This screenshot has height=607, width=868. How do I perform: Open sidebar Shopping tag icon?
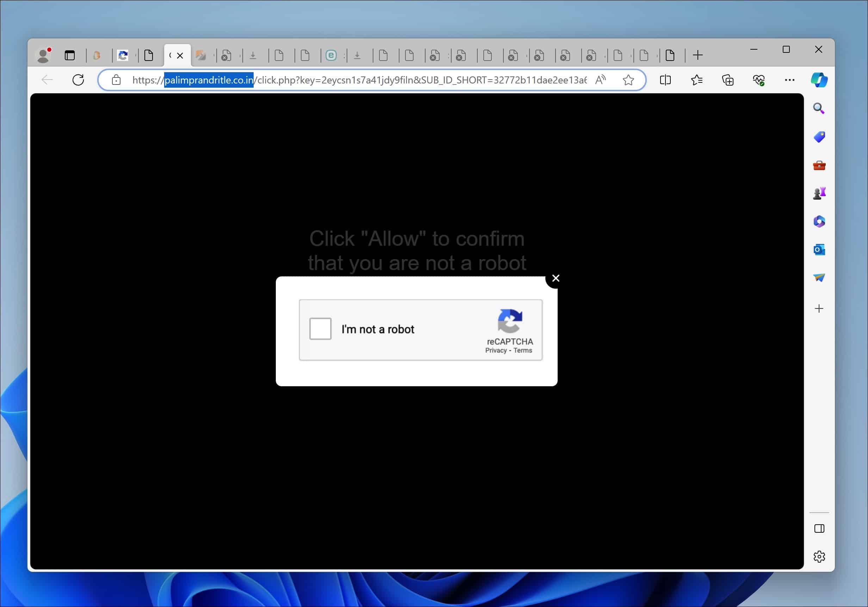[x=819, y=137]
